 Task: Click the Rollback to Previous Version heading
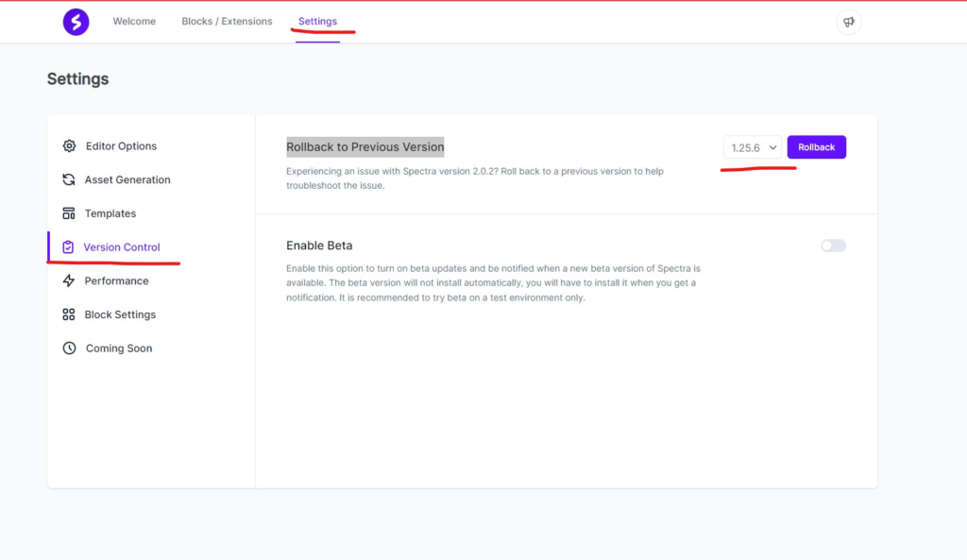[365, 146]
